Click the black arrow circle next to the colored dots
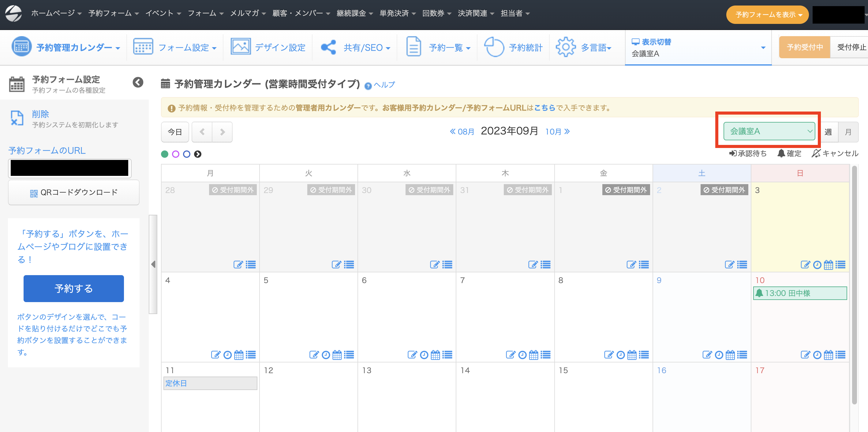 198,154
